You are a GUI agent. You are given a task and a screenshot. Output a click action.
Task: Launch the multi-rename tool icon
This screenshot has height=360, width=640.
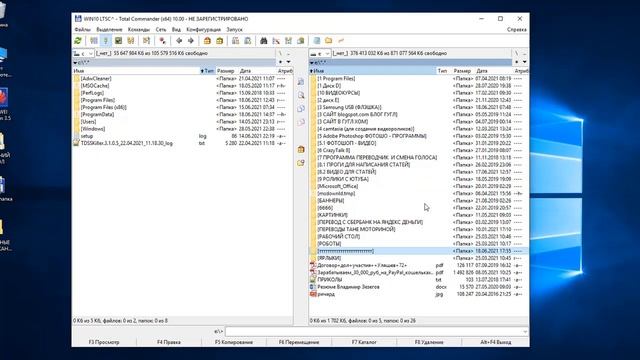276,41
